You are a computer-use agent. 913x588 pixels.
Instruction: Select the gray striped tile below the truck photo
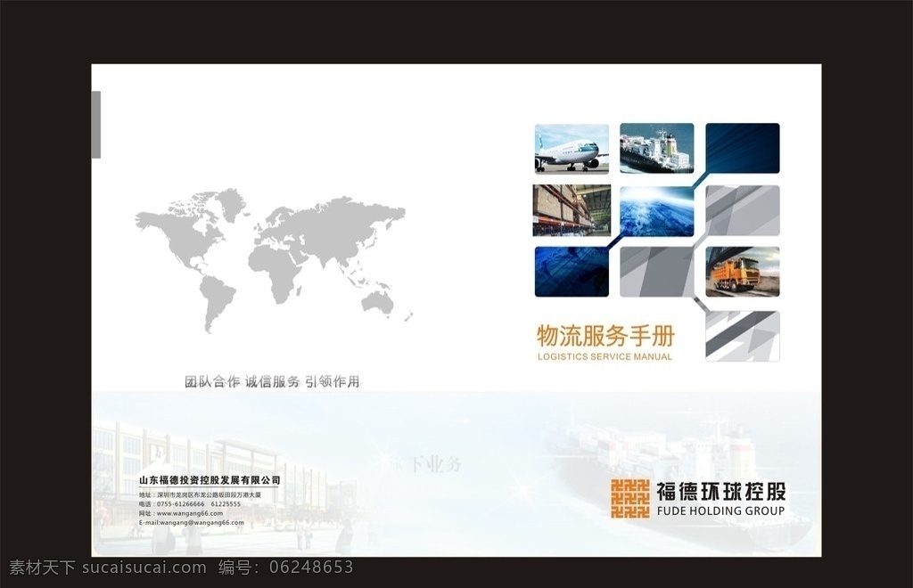[743, 336]
